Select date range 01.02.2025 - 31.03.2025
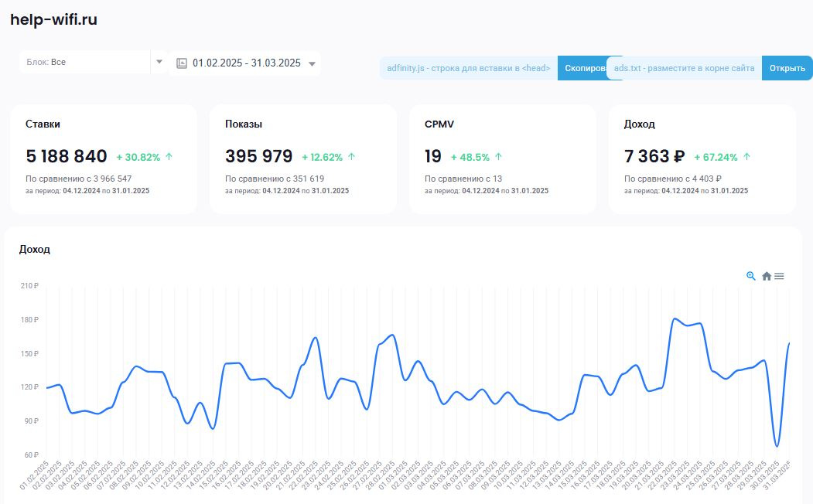Viewport: 813px width, 504px height. [x=246, y=63]
